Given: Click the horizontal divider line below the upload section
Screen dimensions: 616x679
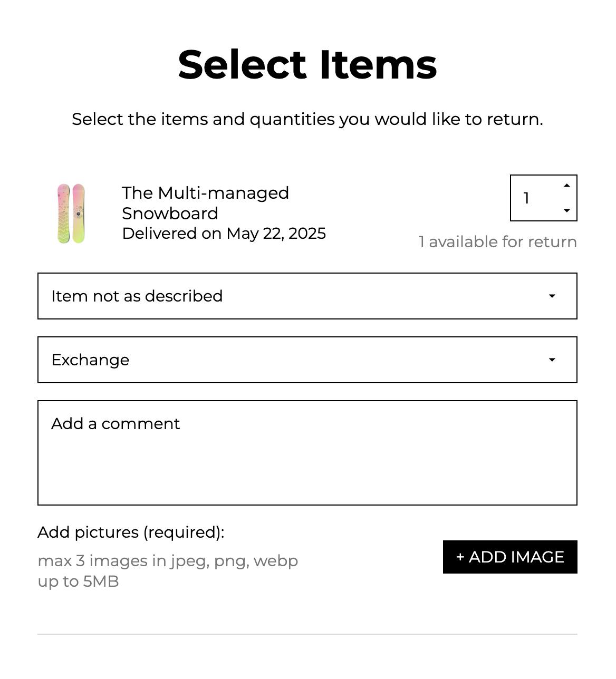Looking at the screenshot, I should coord(307,634).
